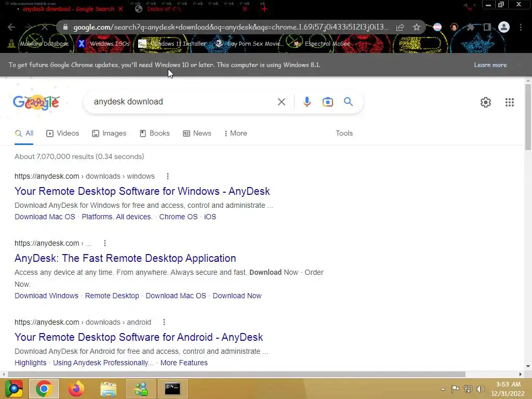The width and height of the screenshot is (532, 399).
Task: Follow the Chrome OS sublink
Action: tap(179, 217)
